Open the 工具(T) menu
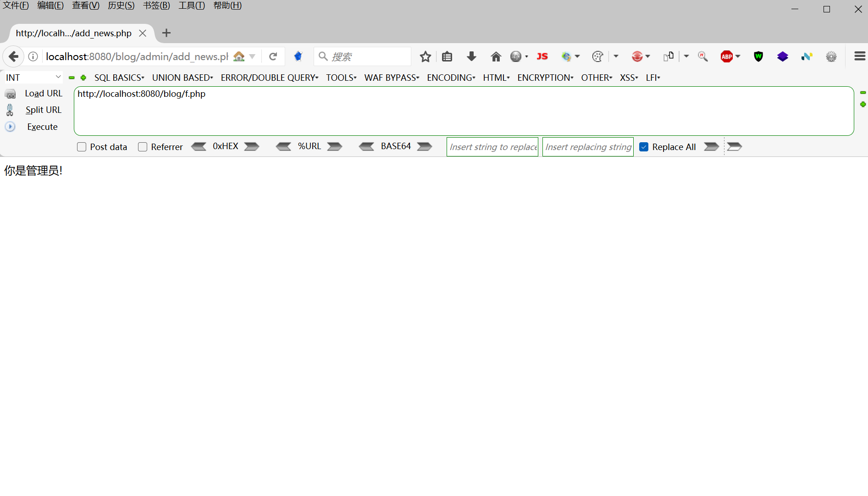Screen dimensions: 868x496 (192, 6)
